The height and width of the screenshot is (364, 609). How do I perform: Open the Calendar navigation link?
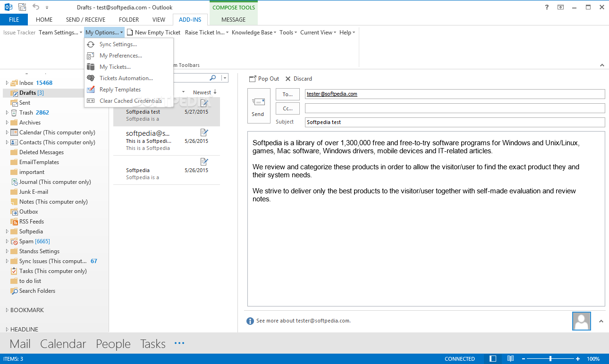click(63, 344)
